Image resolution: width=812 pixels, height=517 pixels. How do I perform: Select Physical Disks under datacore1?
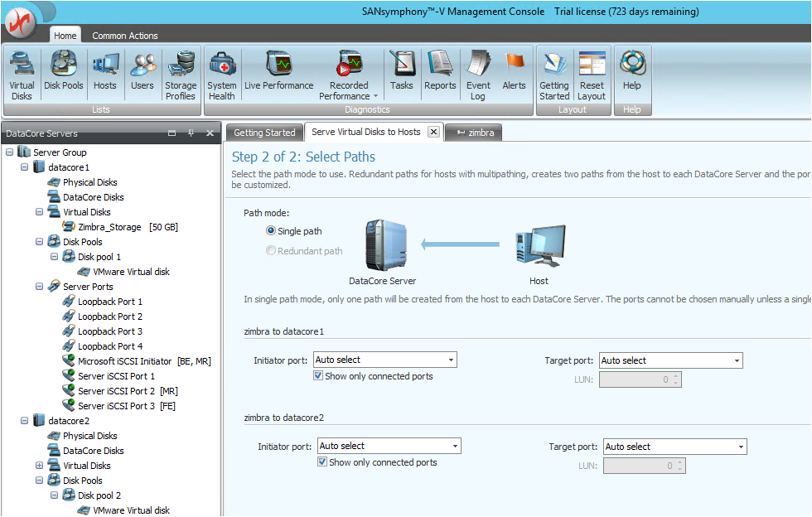pyautogui.click(x=83, y=181)
